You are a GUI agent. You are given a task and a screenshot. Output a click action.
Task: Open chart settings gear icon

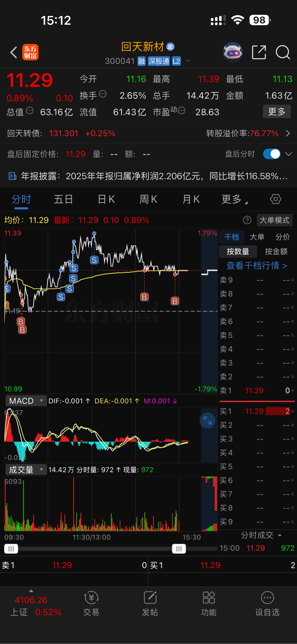[x=275, y=199]
